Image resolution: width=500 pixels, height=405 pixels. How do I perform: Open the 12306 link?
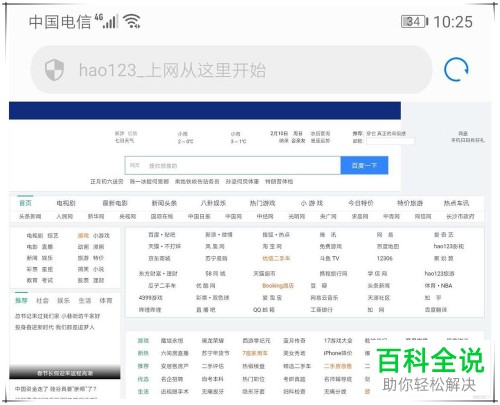point(385,258)
